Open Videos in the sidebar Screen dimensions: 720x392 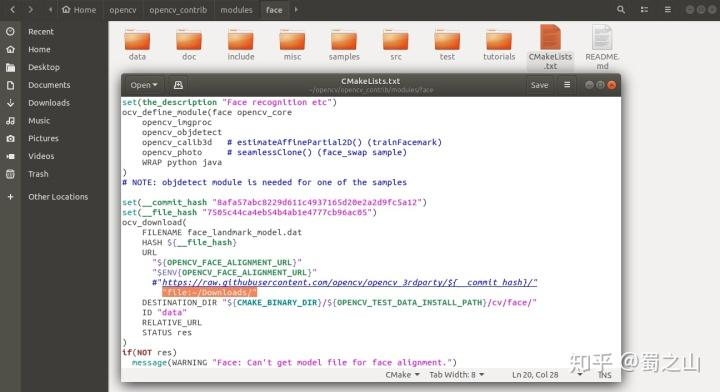pyautogui.click(x=41, y=157)
